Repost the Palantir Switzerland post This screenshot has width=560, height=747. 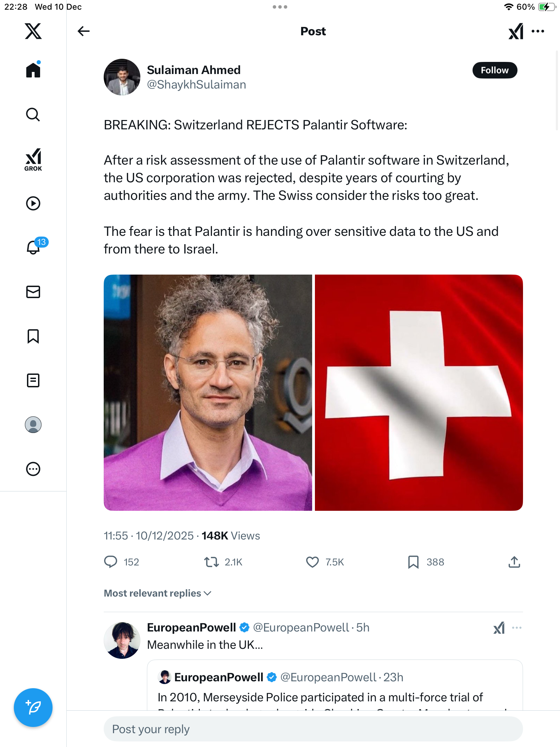click(x=211, y=562)
